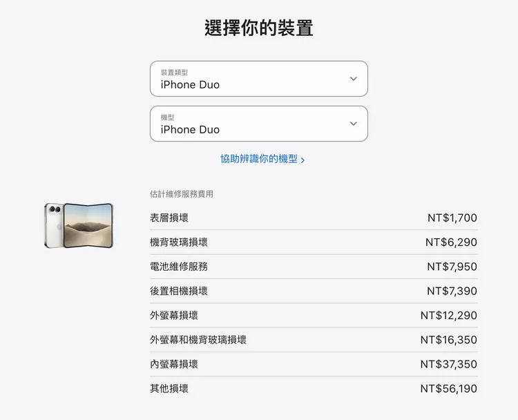Click the NT$56,190 price
This screenshot has height=420, width=518.
pyautogui.click(x=449, y=389)
